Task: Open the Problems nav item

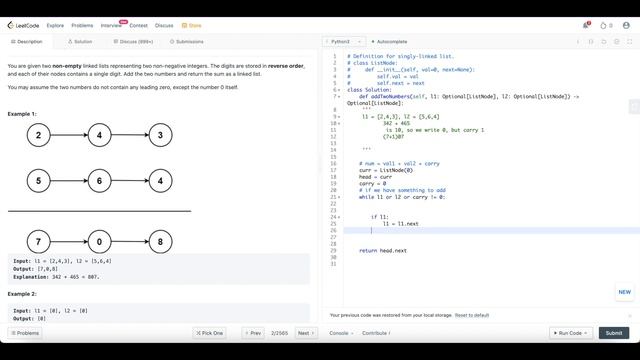Action: click(x=82, y=25)
